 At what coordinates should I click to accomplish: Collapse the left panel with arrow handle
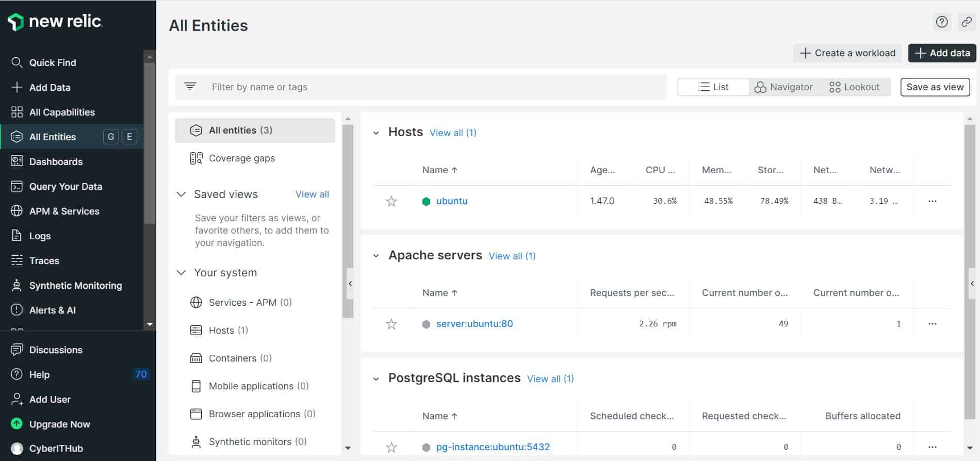point(350,284)
